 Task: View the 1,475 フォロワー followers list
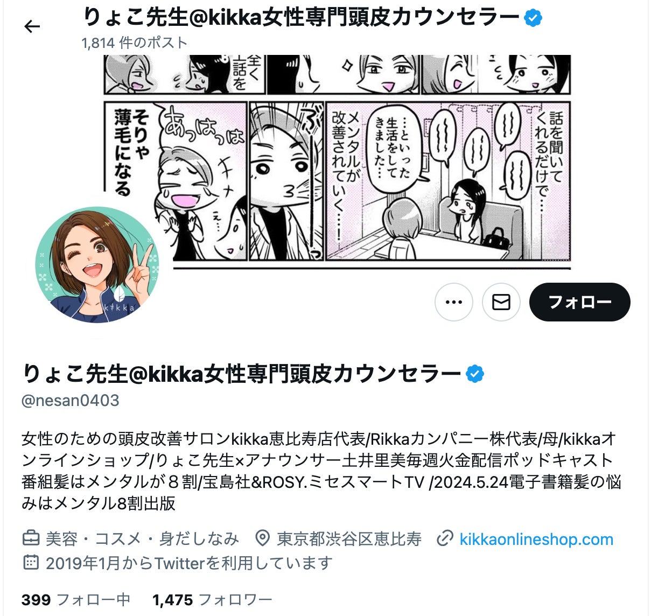point(212,600)
